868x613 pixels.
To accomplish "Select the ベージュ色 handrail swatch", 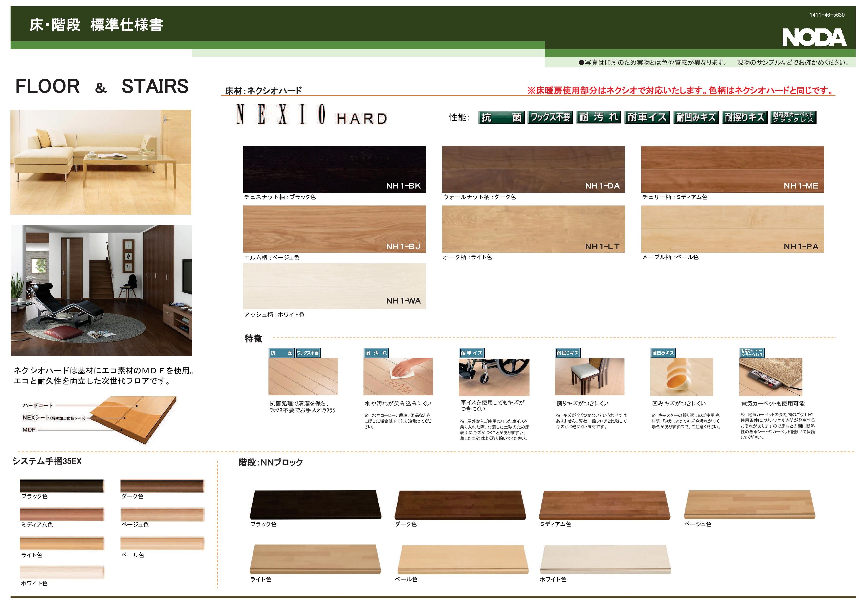I will pos(163,514).
